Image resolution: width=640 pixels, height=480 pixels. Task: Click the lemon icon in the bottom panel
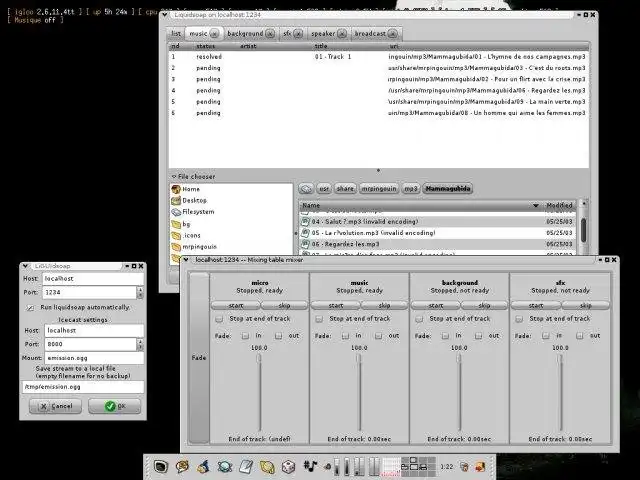[x=267, y=467]
